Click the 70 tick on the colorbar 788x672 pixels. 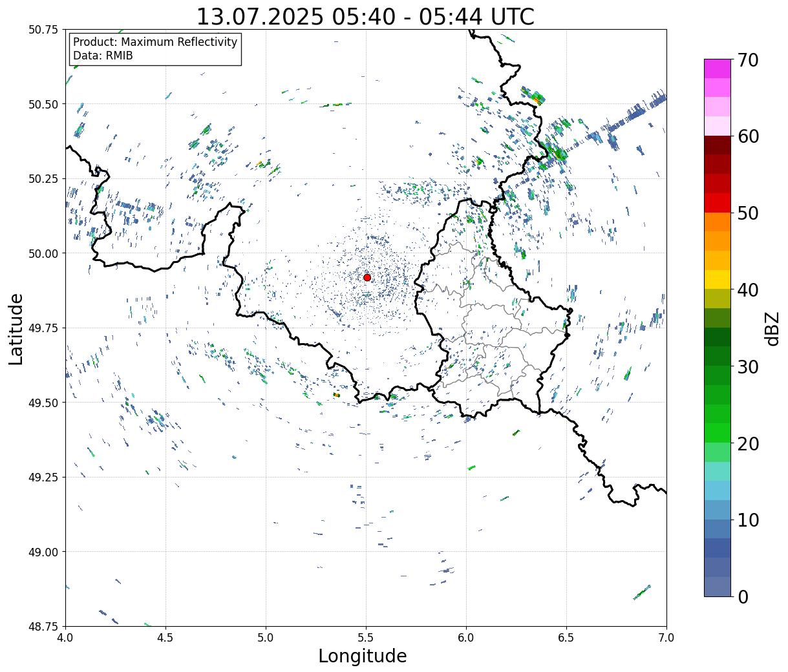pyautogui.click(x=748, y=60)
